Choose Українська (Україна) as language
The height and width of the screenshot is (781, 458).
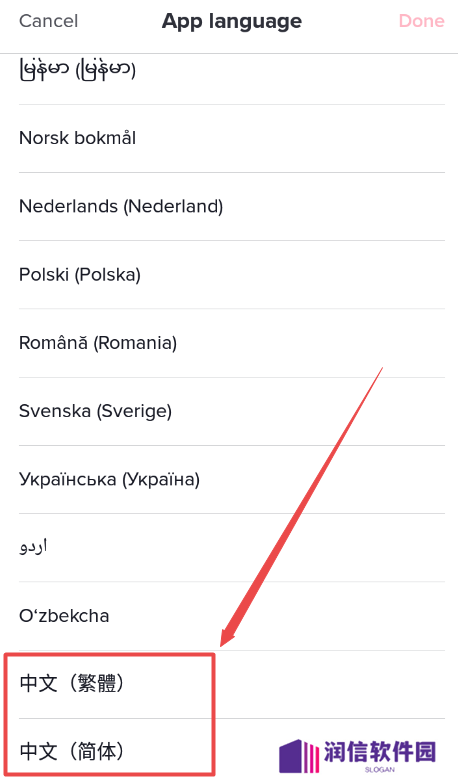[231, 480]
